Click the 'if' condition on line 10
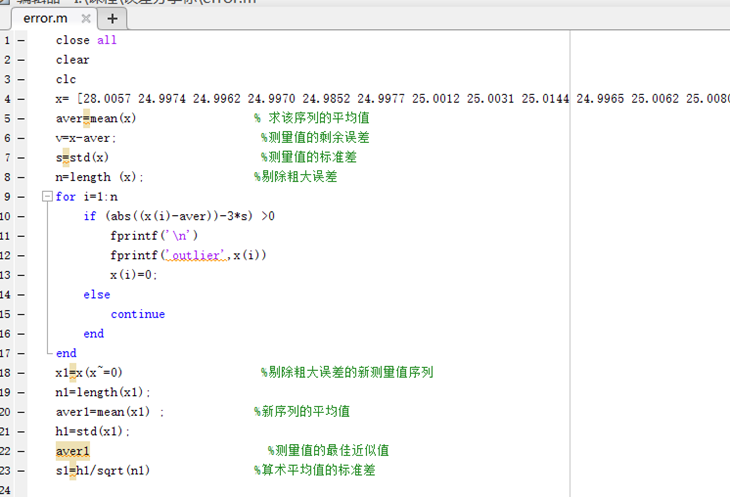Screen dimensions: 730x497 click(x=179, y=216)
